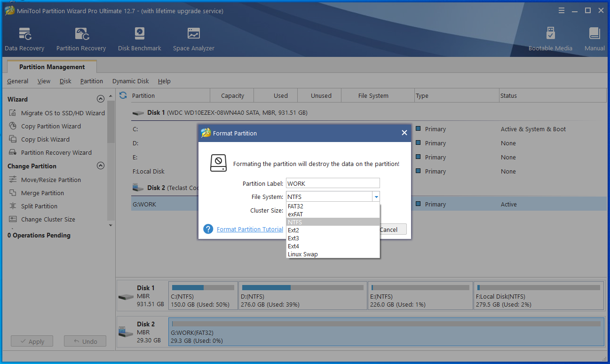The image size is (610, 364).
Task: Open the Data Recovery tool
Action: 24,38
